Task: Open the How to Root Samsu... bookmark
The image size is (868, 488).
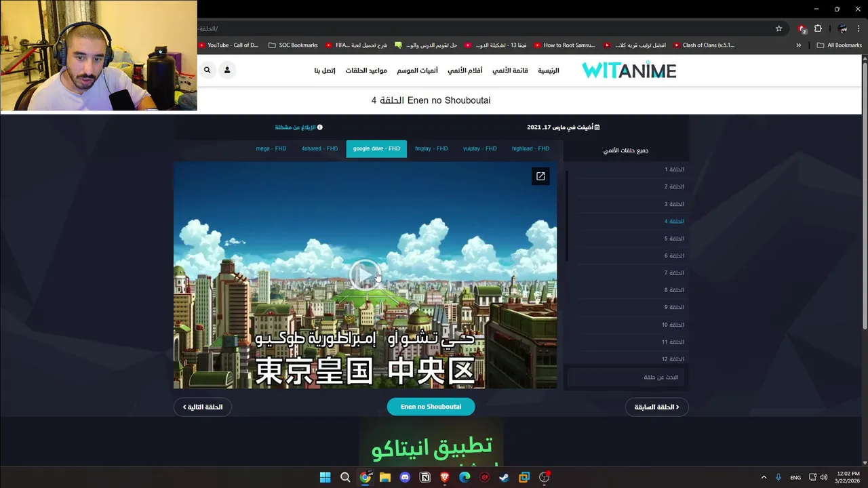Action: (565, 45)
